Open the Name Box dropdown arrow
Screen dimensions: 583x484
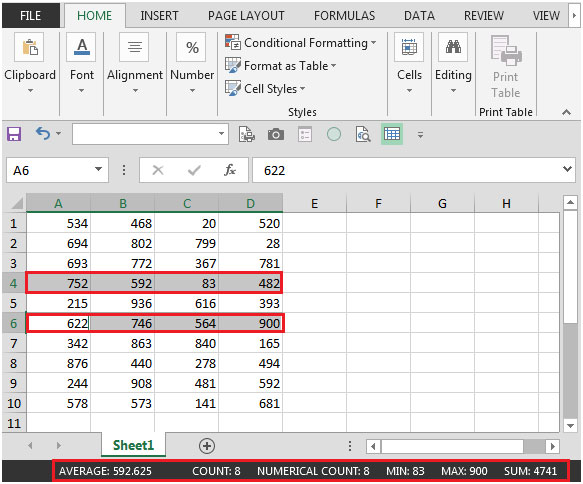pyautogui.click(x=98, y=169)
